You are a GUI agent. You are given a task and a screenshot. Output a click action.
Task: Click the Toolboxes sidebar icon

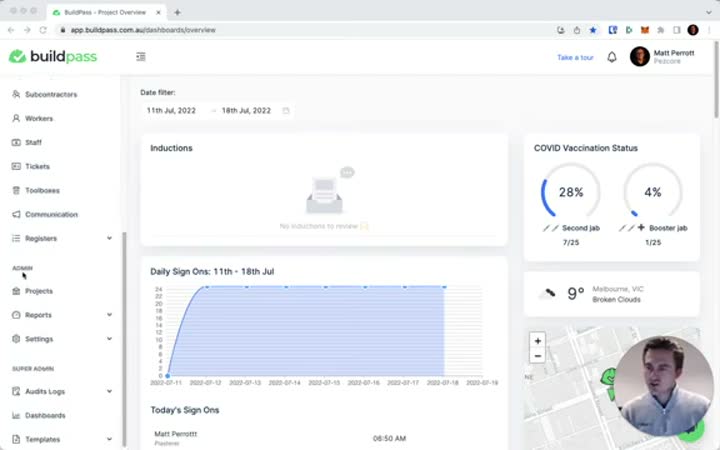(16, 190)
